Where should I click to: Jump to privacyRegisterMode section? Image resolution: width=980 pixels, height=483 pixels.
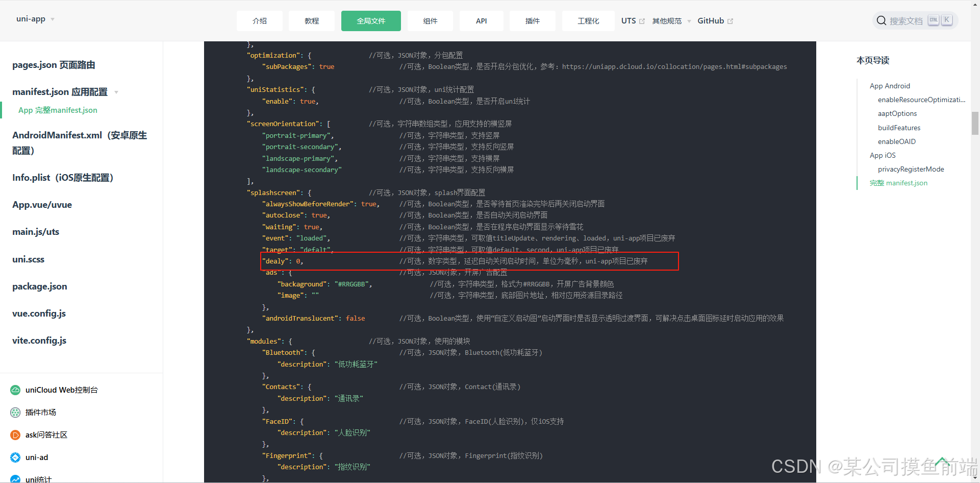click(911, 169)
